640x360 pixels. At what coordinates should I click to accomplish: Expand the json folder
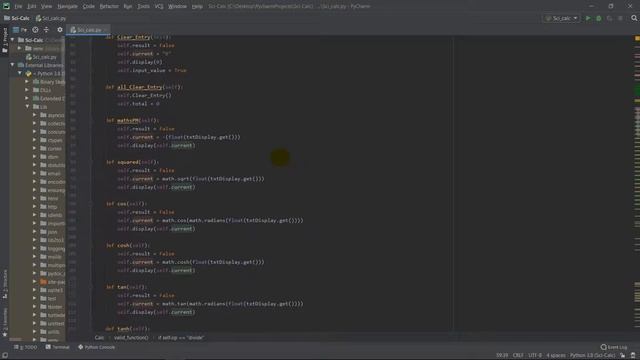point(35,232)
